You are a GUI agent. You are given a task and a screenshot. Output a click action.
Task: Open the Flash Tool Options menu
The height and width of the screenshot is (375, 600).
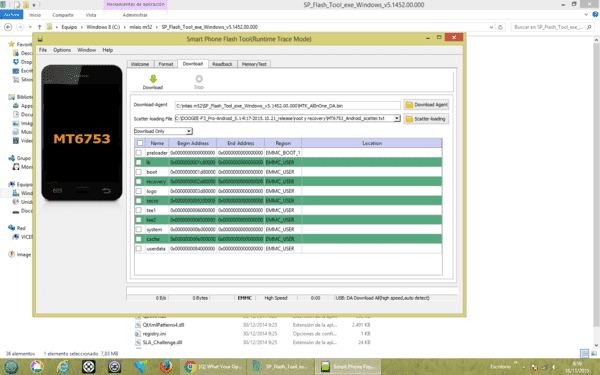[x=62, y=50]
